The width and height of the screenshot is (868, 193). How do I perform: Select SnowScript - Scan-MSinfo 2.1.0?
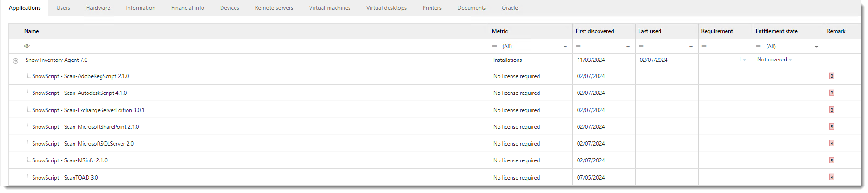(x=69, y=160)
